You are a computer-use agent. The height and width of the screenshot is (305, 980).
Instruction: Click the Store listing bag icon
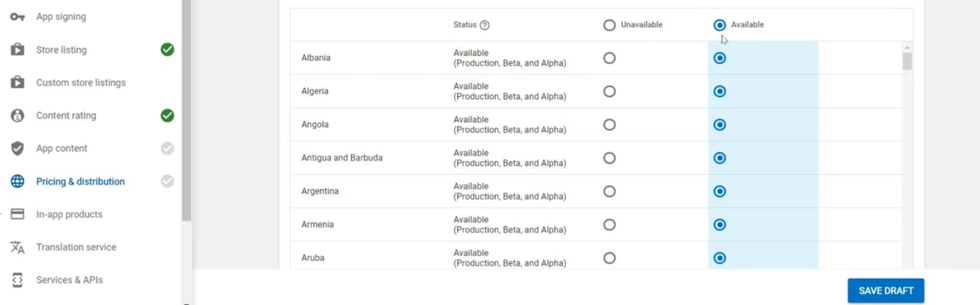click(18, 50)
